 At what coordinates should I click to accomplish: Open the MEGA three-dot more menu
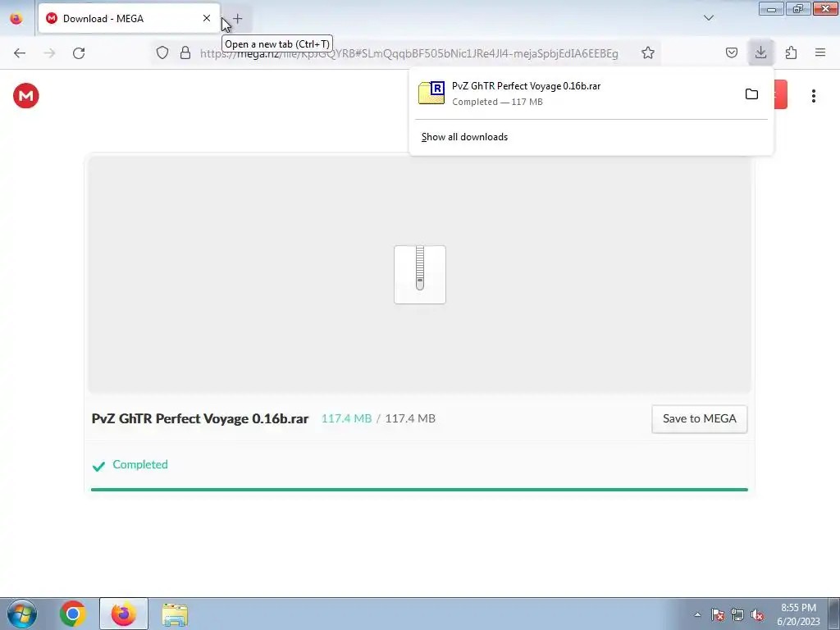click(x=813, y=96)
